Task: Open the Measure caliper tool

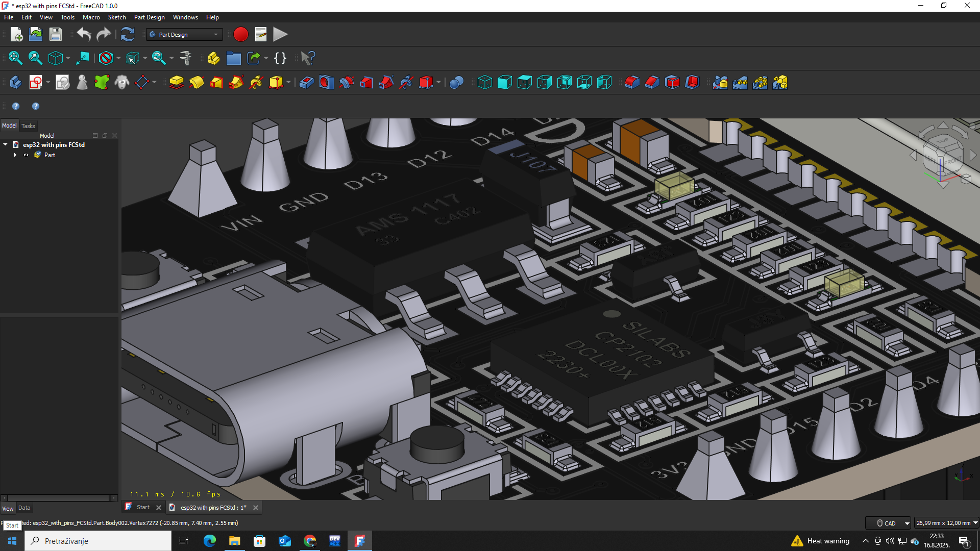Action: point(186,58)
